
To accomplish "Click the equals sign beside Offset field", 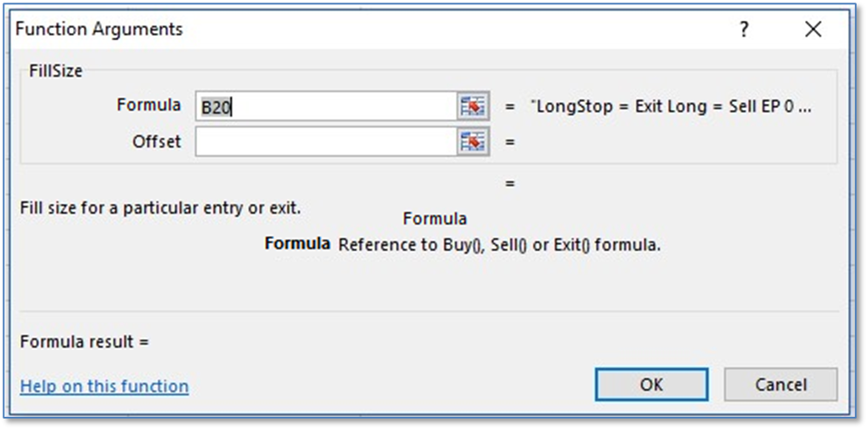I will [510, 141].
